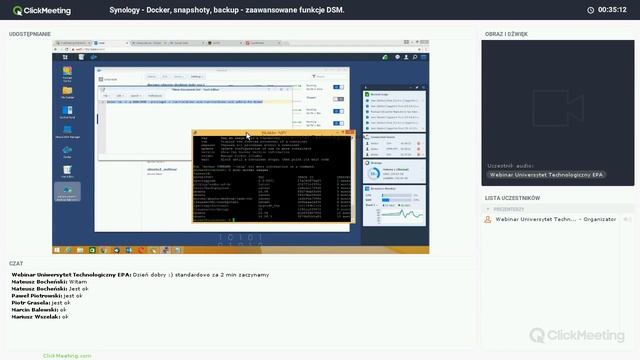Image resolution: width=640 pixels, height=360 pixels.
Task: Select the Organizator participant entry
Action: tap(556, 220)
